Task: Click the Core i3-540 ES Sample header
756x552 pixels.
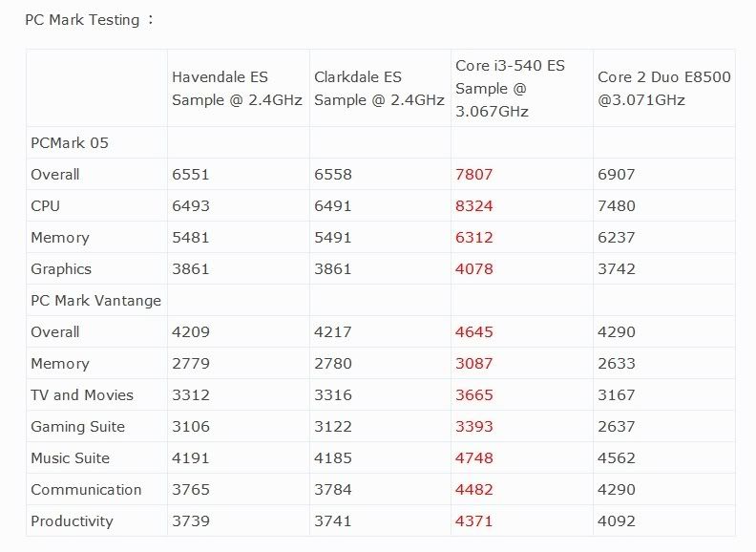Action: click(510, 88)
